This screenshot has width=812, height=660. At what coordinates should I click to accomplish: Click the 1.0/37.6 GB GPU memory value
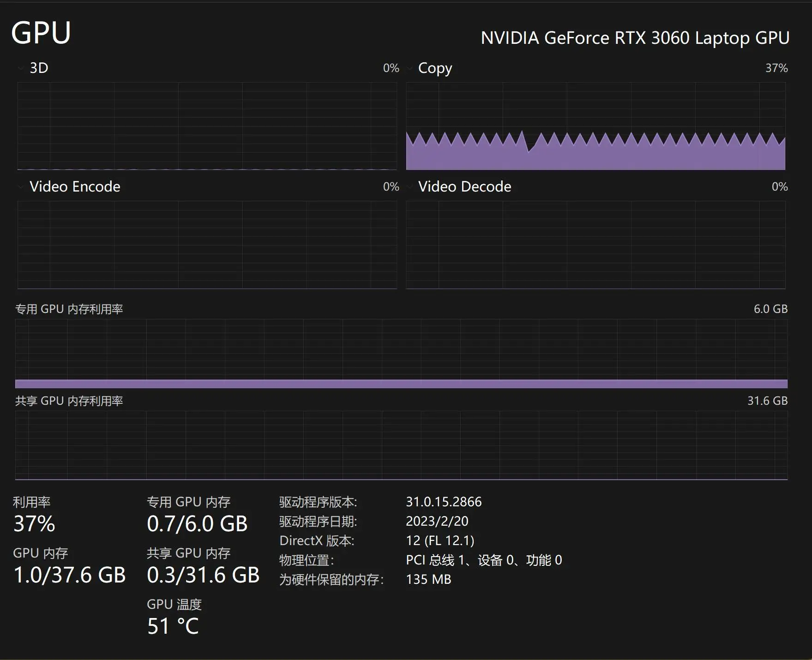[x=69, y=575]
